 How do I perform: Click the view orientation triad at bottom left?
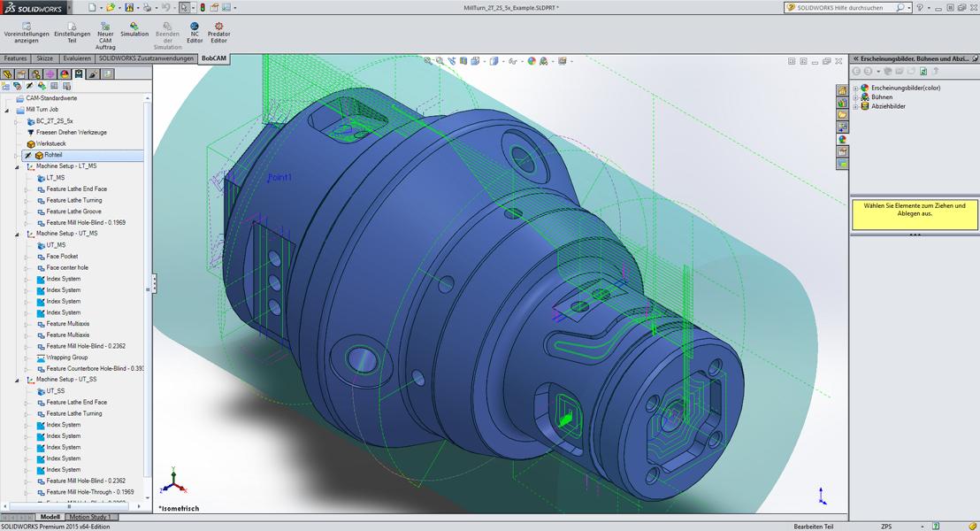coord(172,481)
